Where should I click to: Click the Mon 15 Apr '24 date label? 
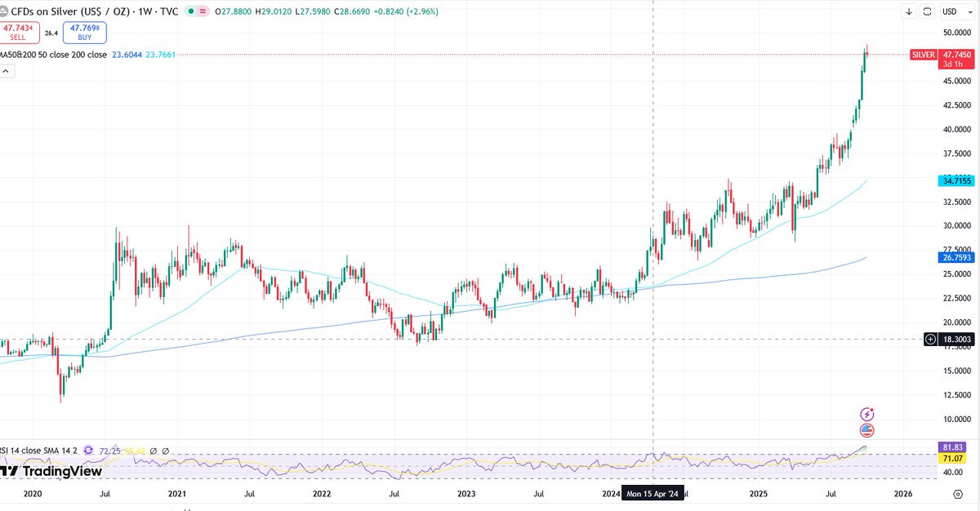[653, 494]
